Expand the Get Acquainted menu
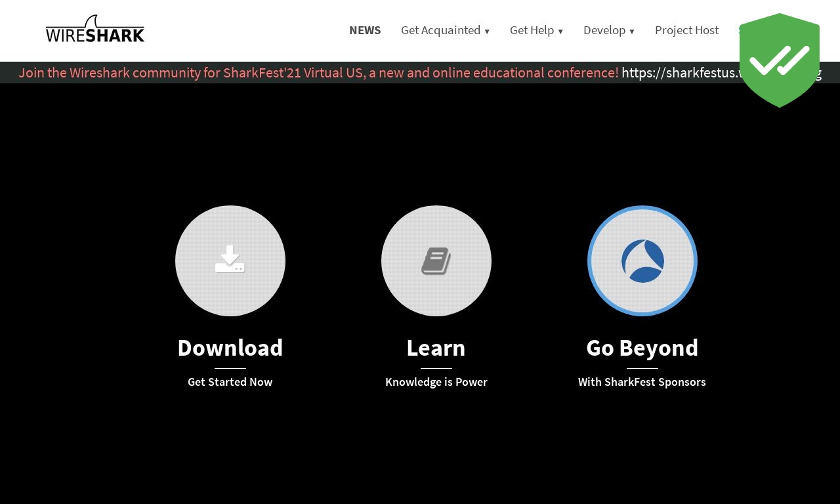840x504 pixels. (x=446, y=30)
